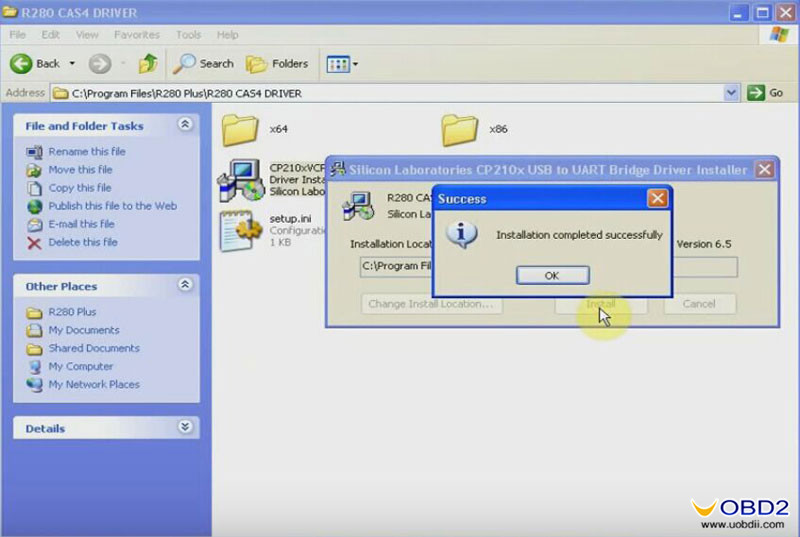Open the View menu

87,35
